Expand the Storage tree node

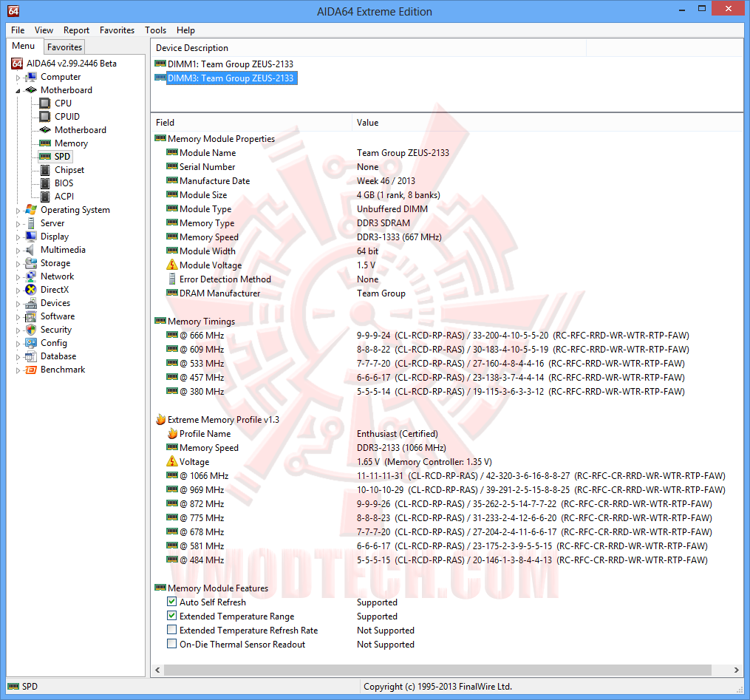tap(18, 264)
